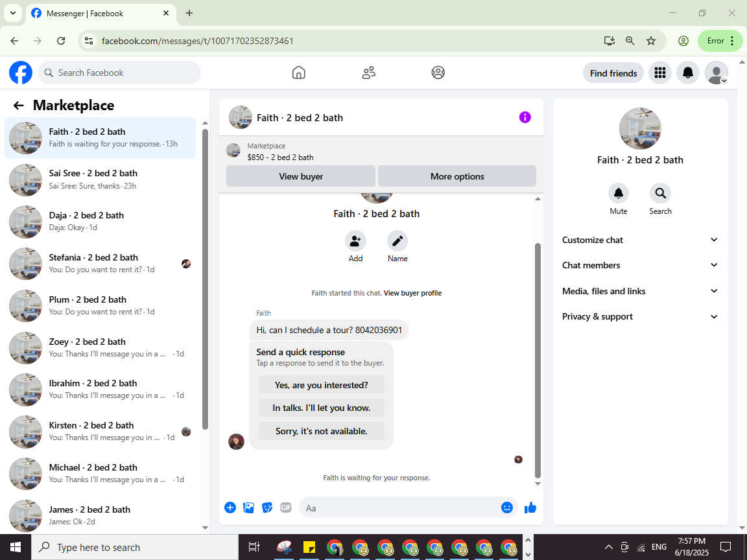Open the Friends icon in top navigation

pyautogui.click(x=369, y=73)
